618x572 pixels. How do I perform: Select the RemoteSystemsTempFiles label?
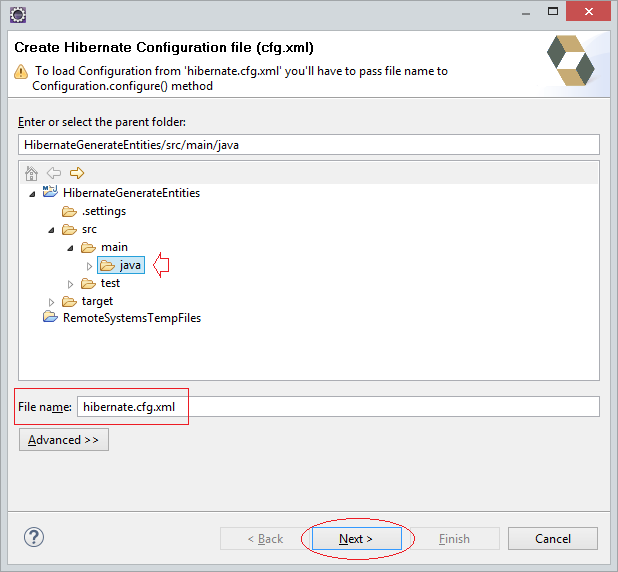(x=132, y=318)
